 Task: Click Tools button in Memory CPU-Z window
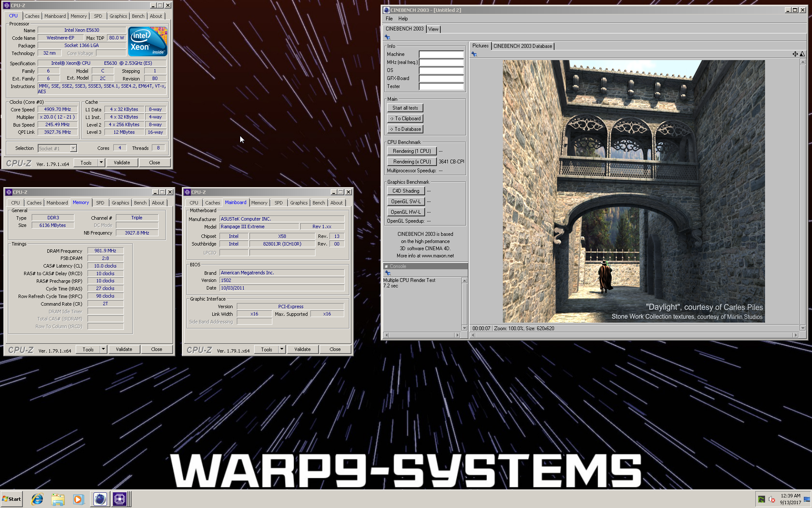tap(88, 349)
